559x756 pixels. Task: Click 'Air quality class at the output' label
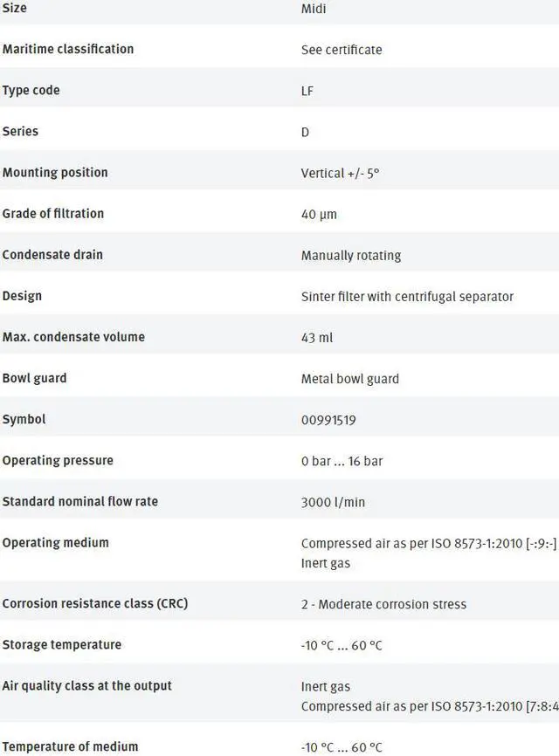tap(87, 685)
